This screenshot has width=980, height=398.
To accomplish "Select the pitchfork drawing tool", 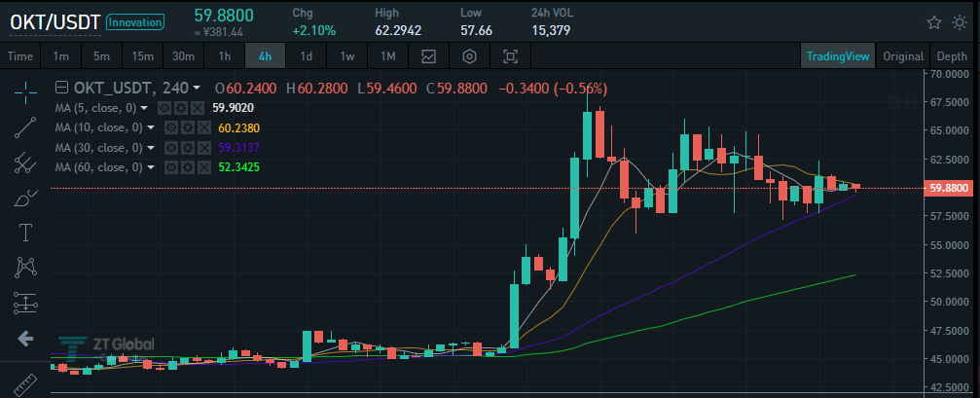I will coord(25,163).
